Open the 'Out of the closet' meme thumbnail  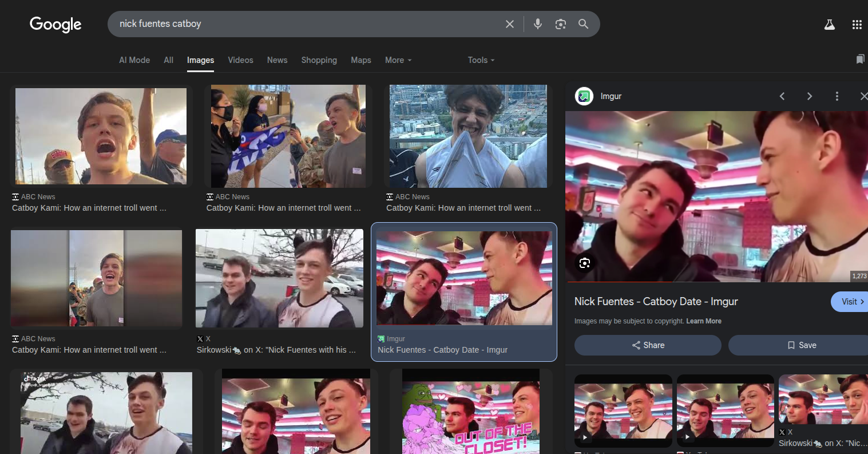click(x=471, y=411)
